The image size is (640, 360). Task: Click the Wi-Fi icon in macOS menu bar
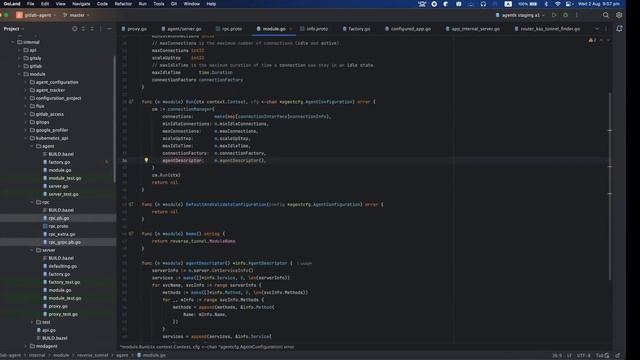[557, 4]
